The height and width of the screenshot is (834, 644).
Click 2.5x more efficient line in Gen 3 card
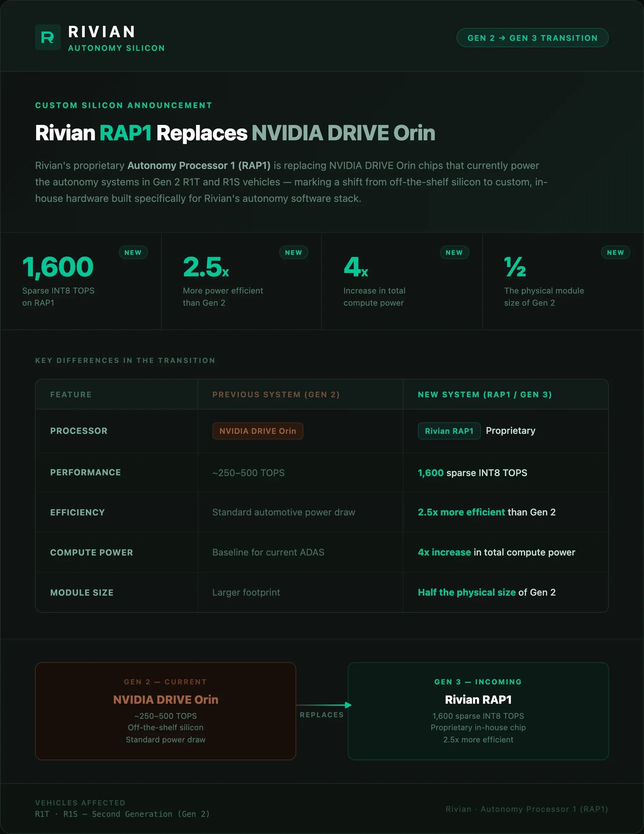pos(478,740)
